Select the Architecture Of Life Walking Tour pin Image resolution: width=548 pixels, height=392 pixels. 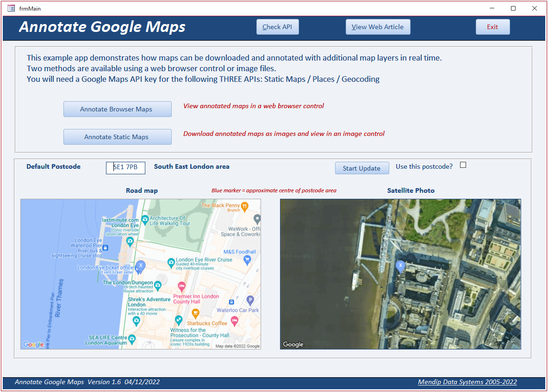click(145, 220)
